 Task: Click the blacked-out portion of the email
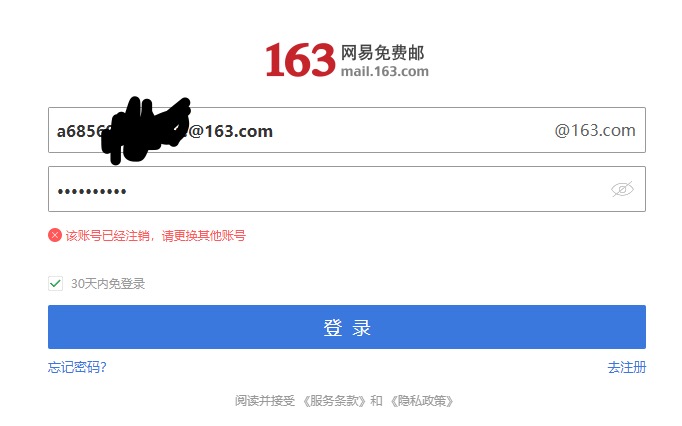146,131
